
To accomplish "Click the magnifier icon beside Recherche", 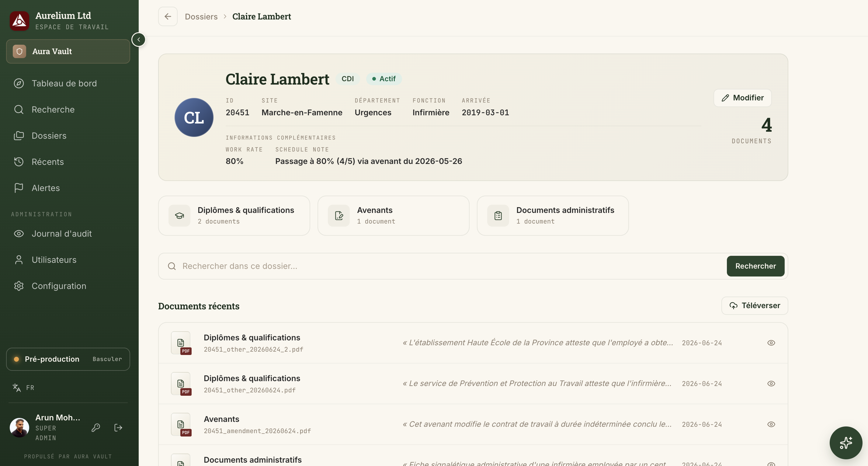I will [19, 110].
